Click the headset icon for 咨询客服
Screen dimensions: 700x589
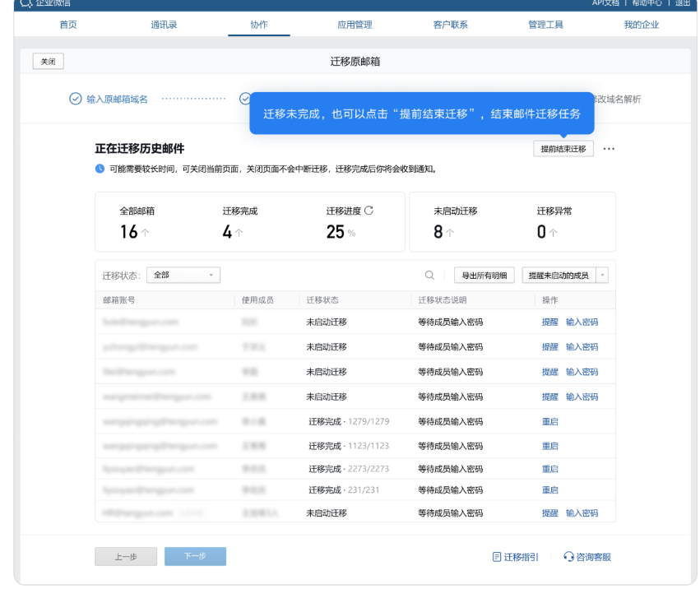click(x=569, y=556)
